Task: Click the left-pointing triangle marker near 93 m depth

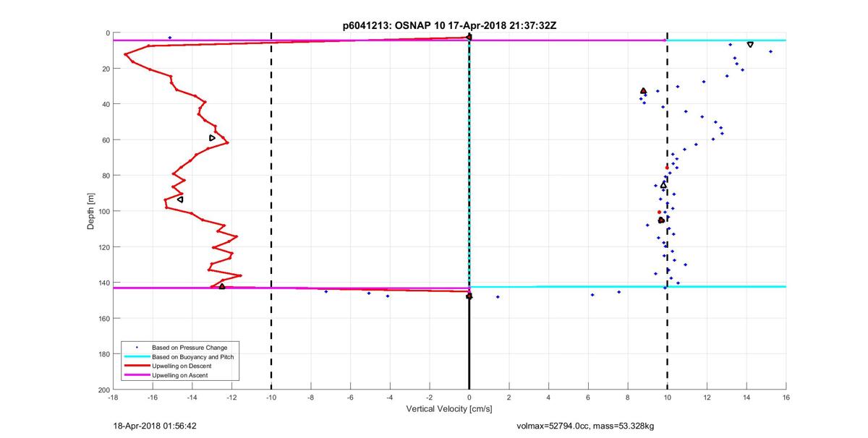Action: pos(180,199)
